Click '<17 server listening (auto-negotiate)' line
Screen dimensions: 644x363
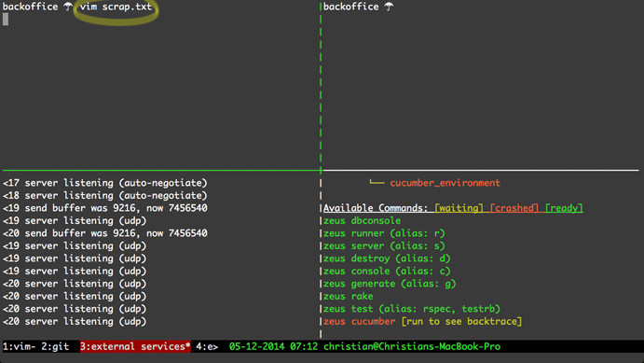(x=105, y=183)
